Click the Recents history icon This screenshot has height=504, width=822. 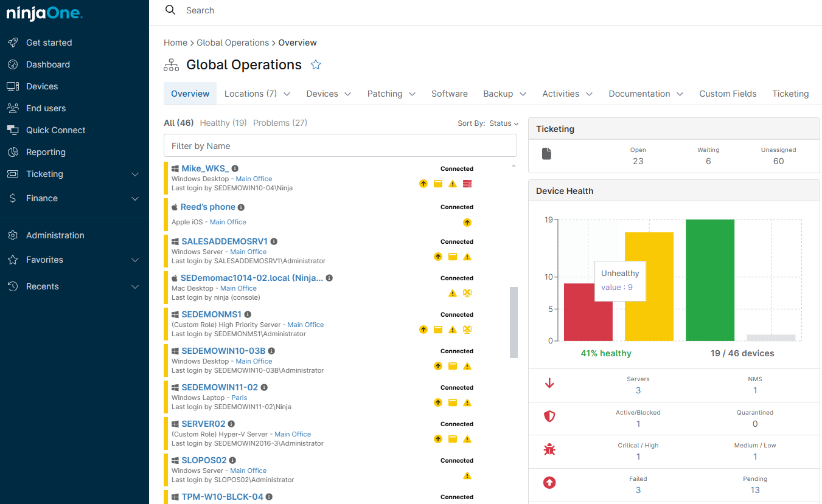(x=13, y=286)
